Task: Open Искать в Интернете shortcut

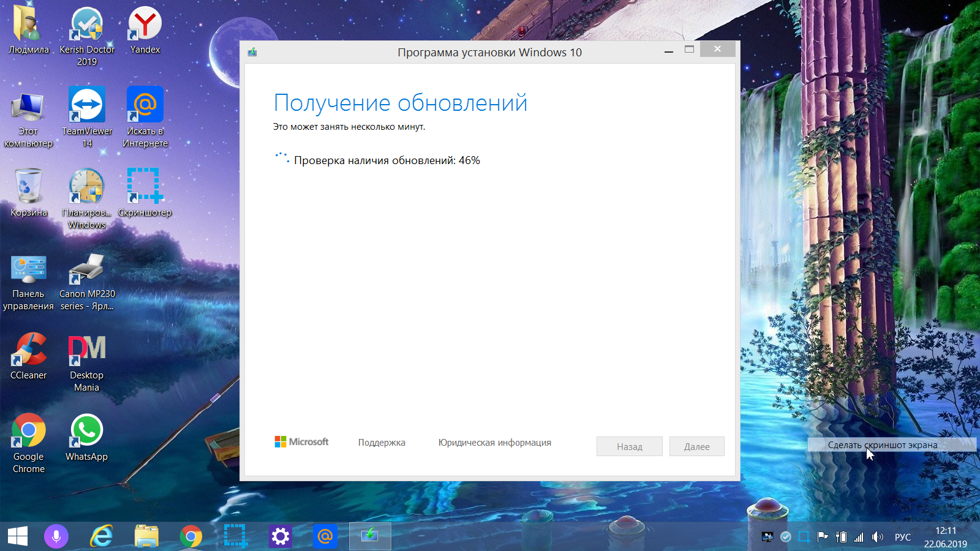Action: tap(145, 118)
